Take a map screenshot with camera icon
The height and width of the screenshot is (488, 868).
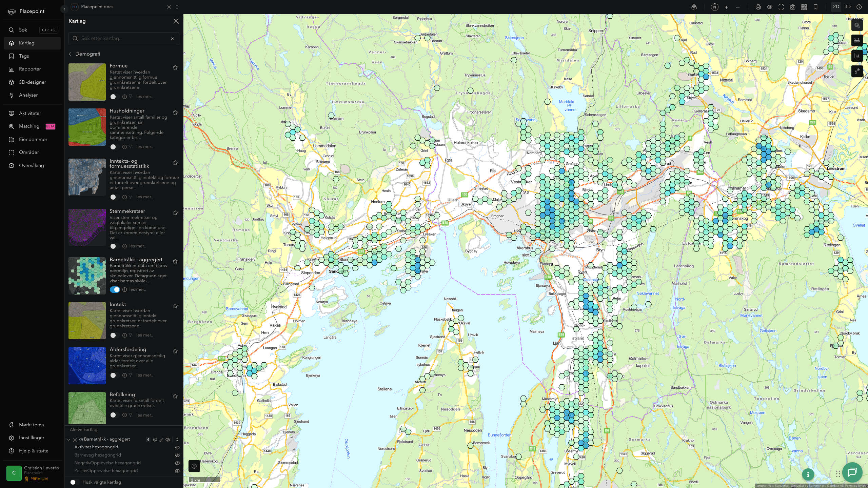793,7
